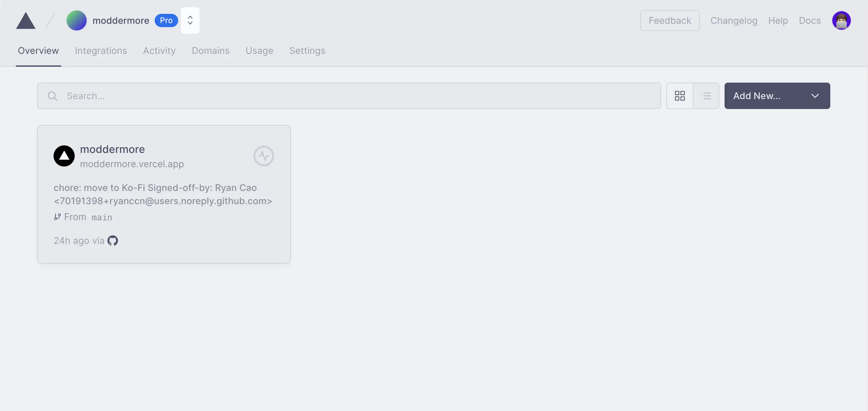This screenshot has width=868, height=411.
Task: Switch to the Settings tab
Action: 307,51
